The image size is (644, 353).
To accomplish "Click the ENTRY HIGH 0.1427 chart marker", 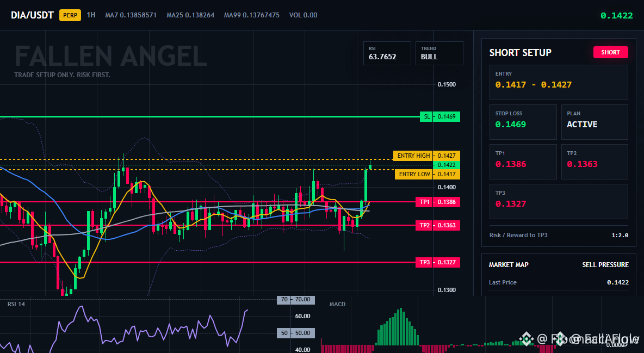I will coord(427,156).
